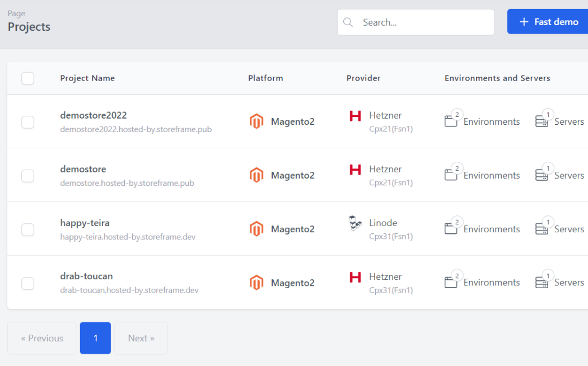Click the magnifier icon in the search box
The width and height of the screenshot is (588, 366).
point(348,22)
